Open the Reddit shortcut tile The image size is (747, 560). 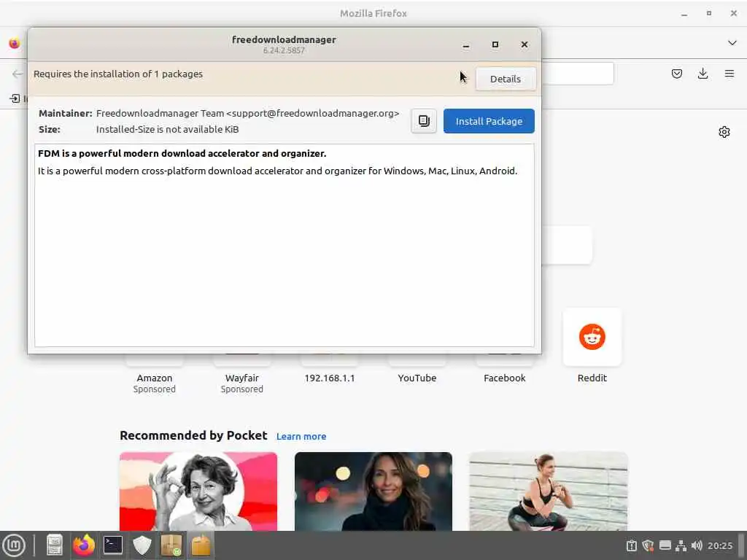592,337
